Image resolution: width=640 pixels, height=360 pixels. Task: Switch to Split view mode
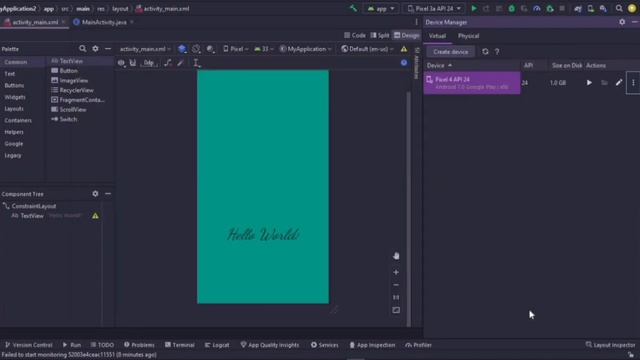pyautogui.click(x=380, y=36)
